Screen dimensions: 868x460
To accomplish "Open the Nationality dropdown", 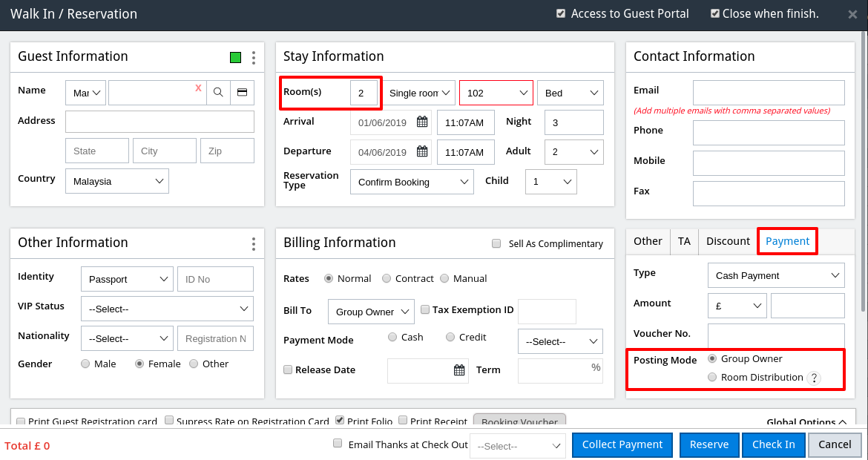I will (x=127, y=338).
